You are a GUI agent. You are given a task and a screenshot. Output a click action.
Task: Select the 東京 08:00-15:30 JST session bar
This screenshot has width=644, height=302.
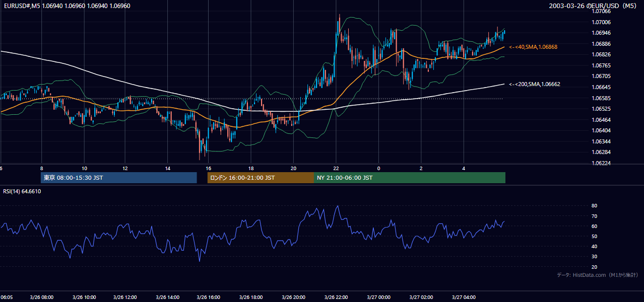[x=118, y=178]
